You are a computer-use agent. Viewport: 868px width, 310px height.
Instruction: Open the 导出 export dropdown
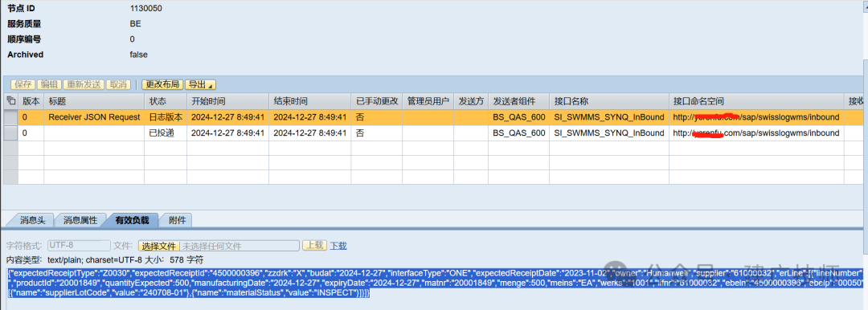click(200, 84)
